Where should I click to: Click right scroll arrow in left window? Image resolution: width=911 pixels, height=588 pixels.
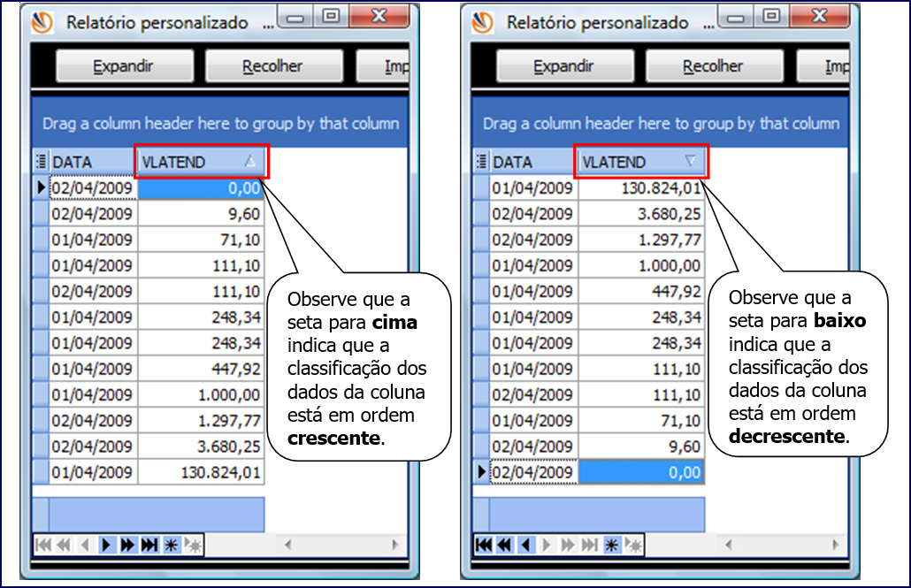[x=395, y=545]
